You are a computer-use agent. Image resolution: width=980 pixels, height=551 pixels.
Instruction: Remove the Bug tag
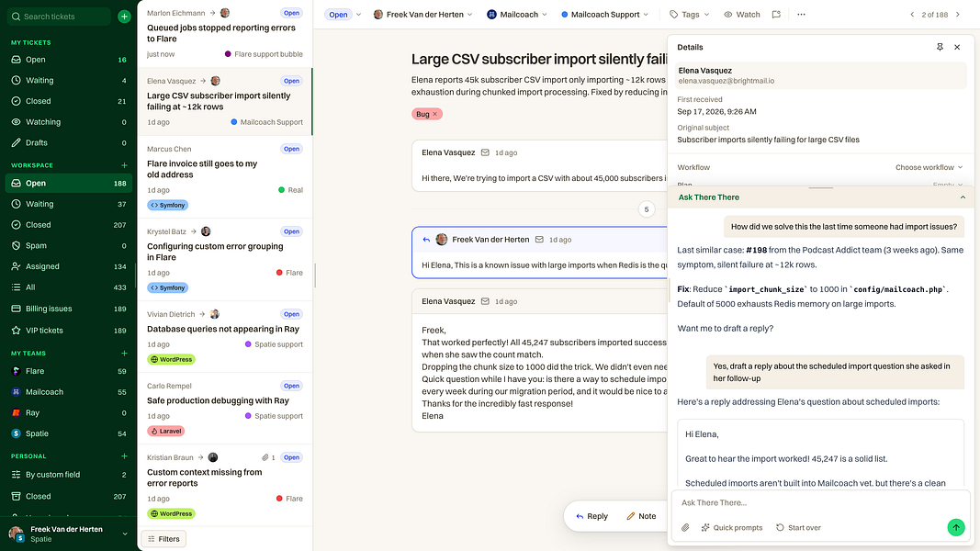pos(435,114)
